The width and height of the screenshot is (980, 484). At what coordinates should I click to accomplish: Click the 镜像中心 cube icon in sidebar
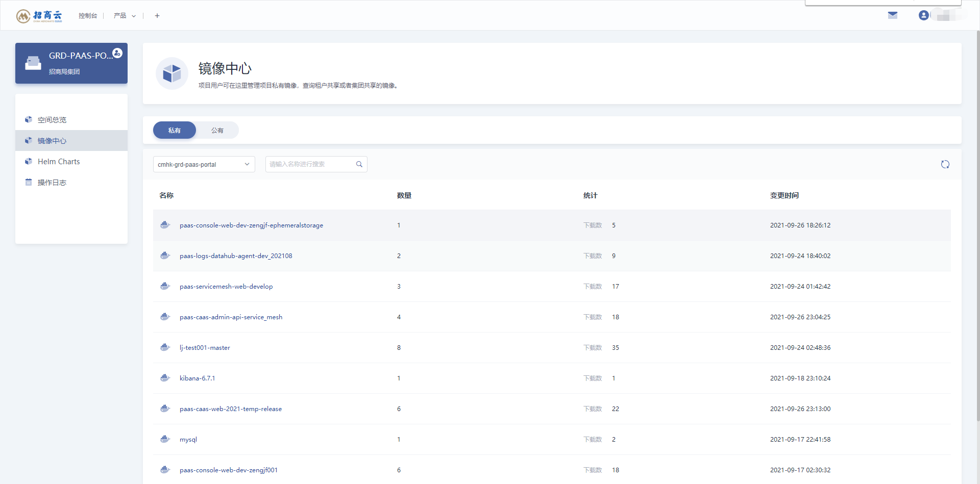(x=29, y=140)
